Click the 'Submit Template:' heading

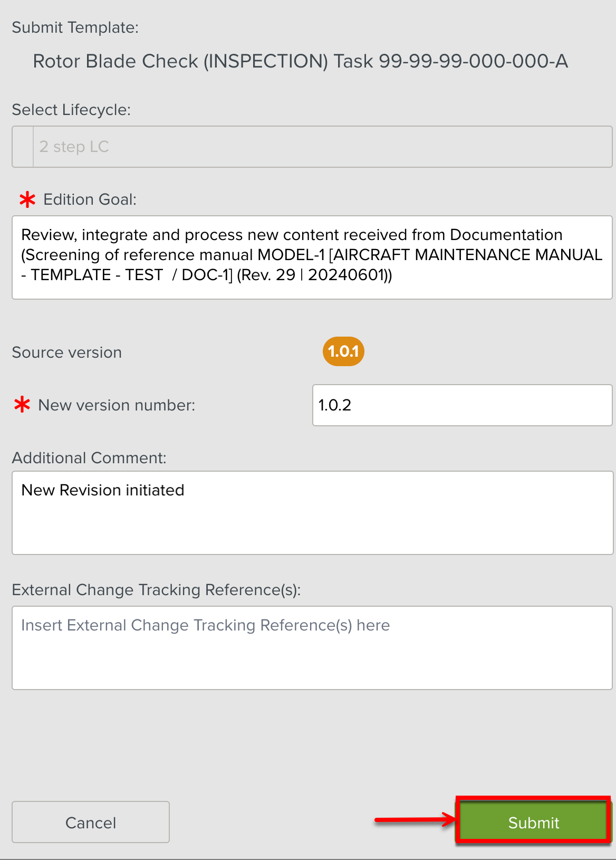click(75, 27)
